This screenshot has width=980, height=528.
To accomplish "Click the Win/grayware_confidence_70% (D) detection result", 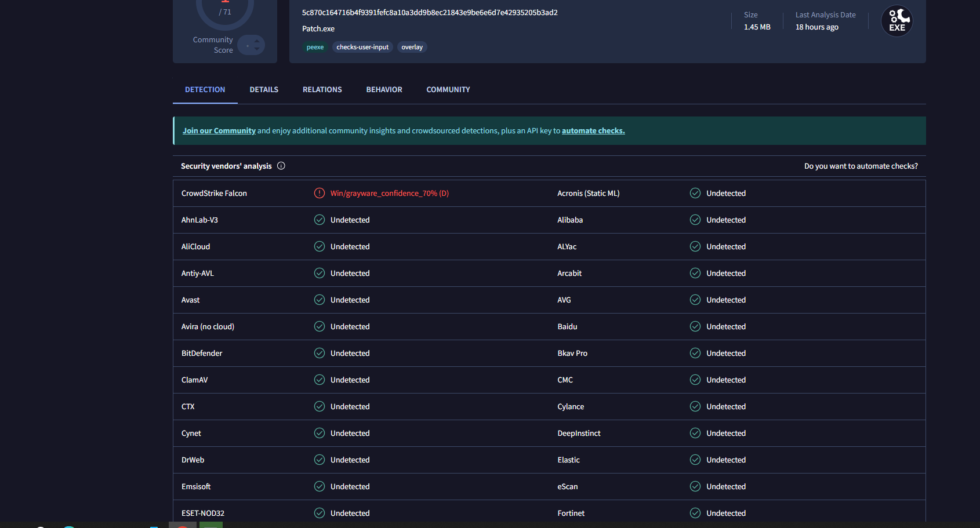I will [x=390, y=194].
